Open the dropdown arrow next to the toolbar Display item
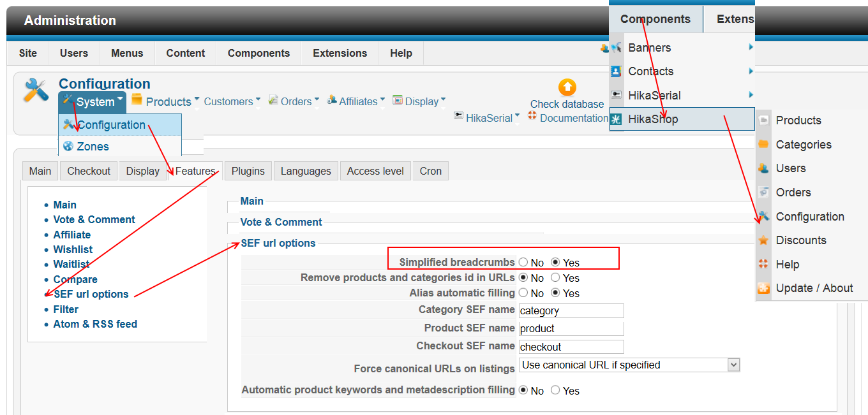Viewport: 868px width, 415px height. click(443, 99)
